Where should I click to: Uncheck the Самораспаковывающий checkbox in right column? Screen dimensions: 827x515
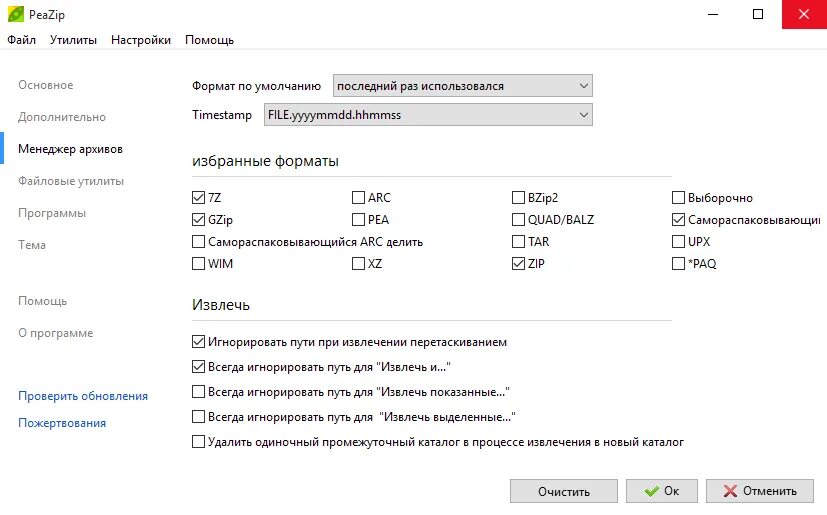[x=678, y=220]
